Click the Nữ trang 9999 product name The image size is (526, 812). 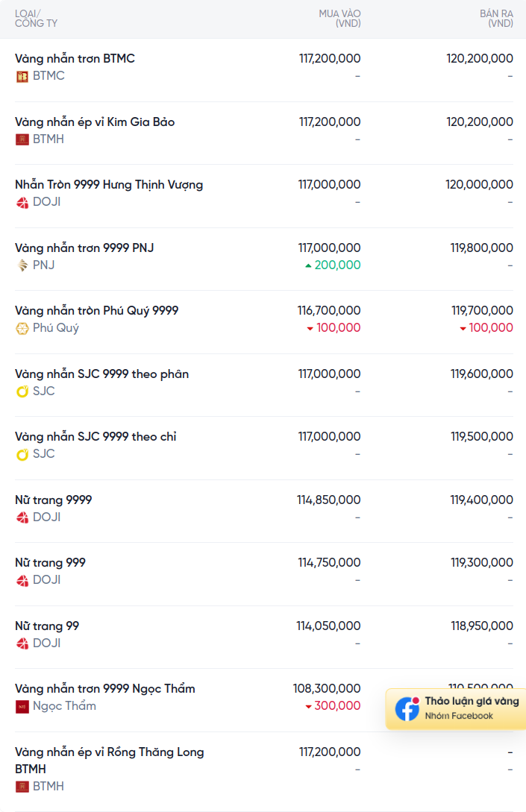coord(54,500)
